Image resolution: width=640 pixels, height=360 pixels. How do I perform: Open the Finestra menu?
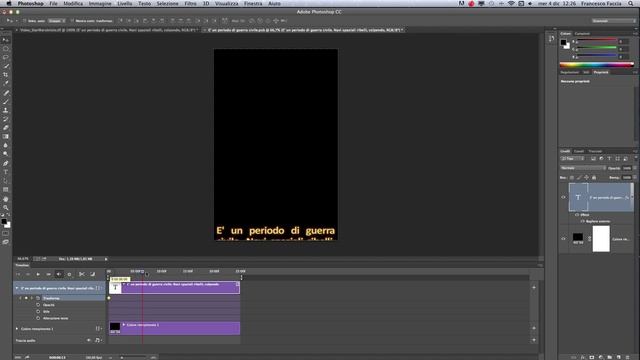[x=253, y=3]
